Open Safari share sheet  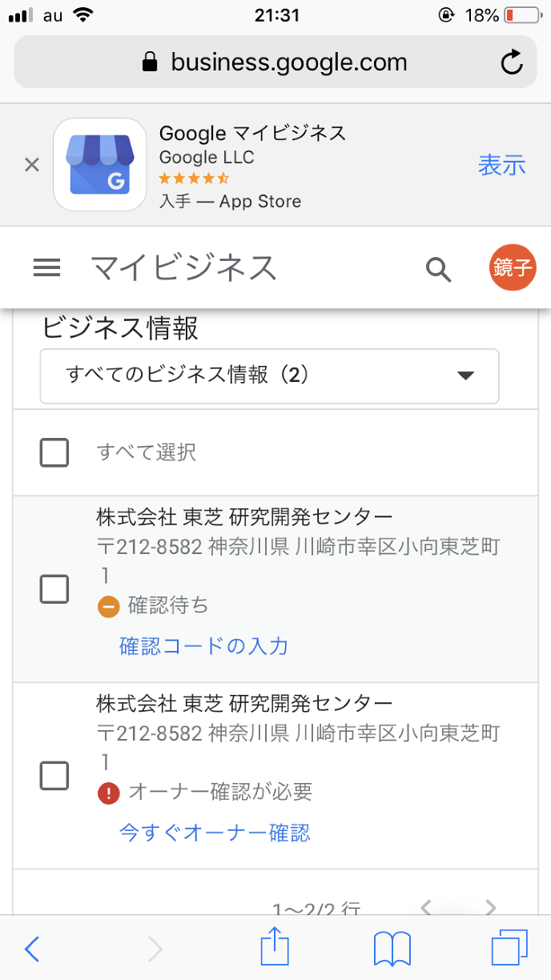coord(275,949)
